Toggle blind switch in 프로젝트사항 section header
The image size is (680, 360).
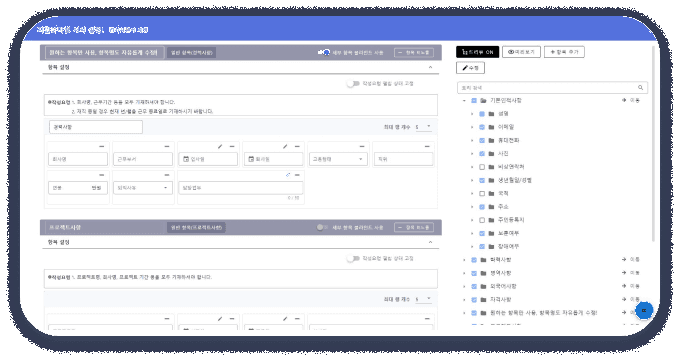pyautogui.click(x=322, y=227)
